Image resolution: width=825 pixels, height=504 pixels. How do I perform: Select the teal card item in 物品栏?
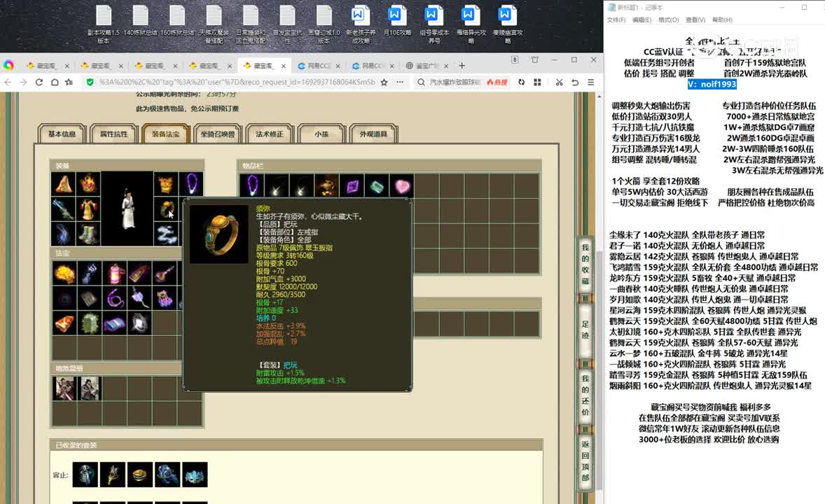tap(377, 186)
